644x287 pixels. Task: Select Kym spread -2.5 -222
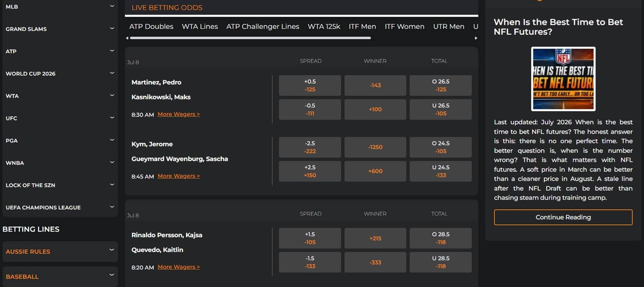(x=310, y=147)
